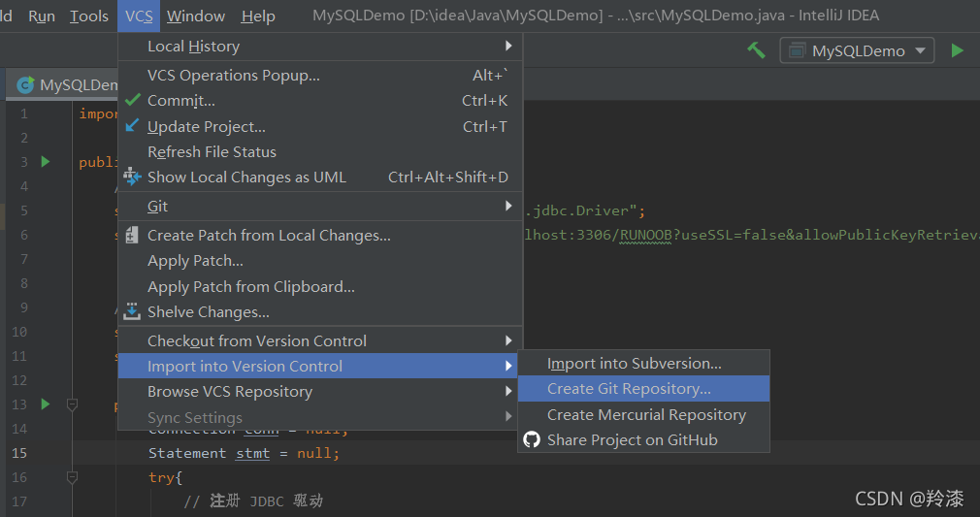Select Create Git Repository

click(643, 388)
